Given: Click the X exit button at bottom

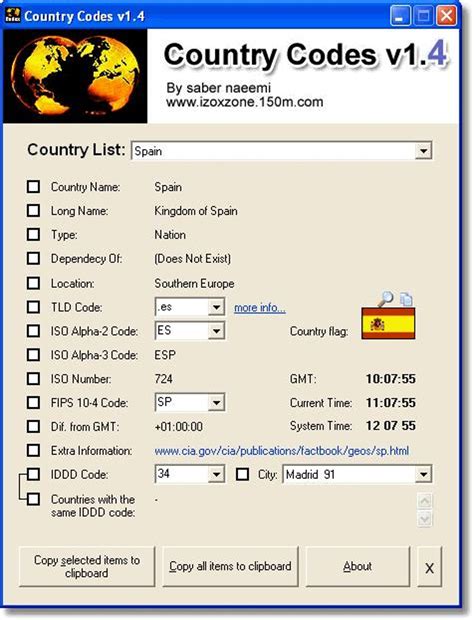Looking at the screenshot, I should pos(429,566).
